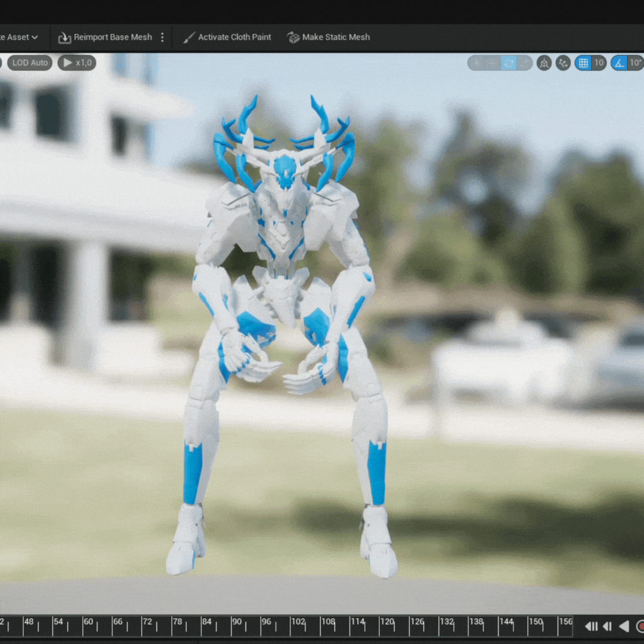Viewport: 644px width, 644px height.
Task: Open the playback speed x1,0 menu
Action: pyautogui.click(x=77, y=63)
